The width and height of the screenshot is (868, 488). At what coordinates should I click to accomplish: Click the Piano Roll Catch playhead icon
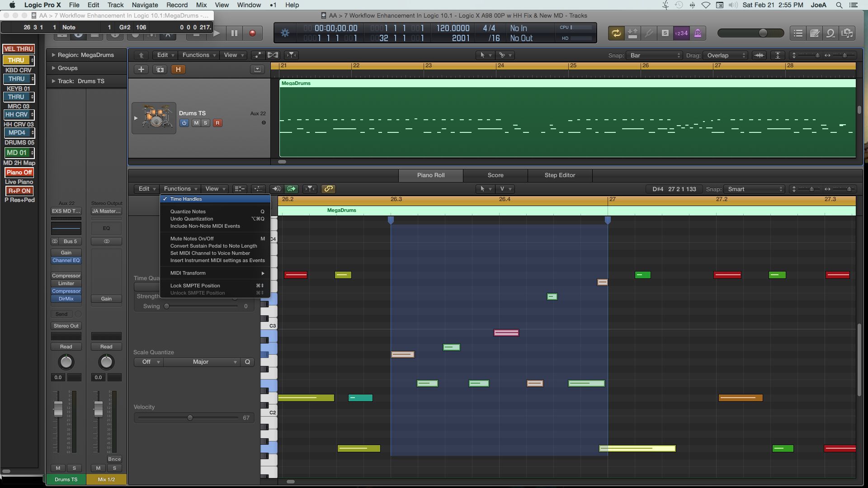pyautogui.click(x=310, y=189)
